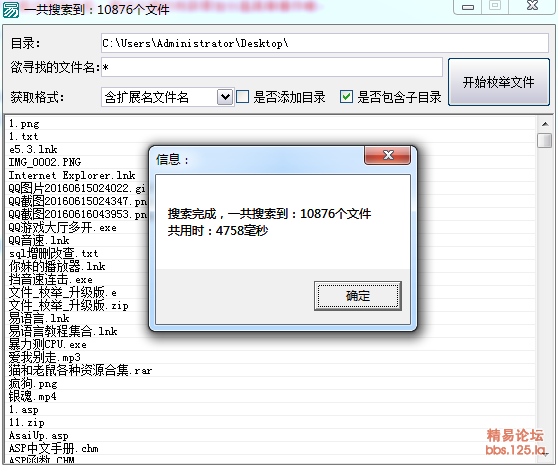The image size is (558, 467).
Task: Minimize the file search window
Action: pyautogui.click(x=468, y=7)
